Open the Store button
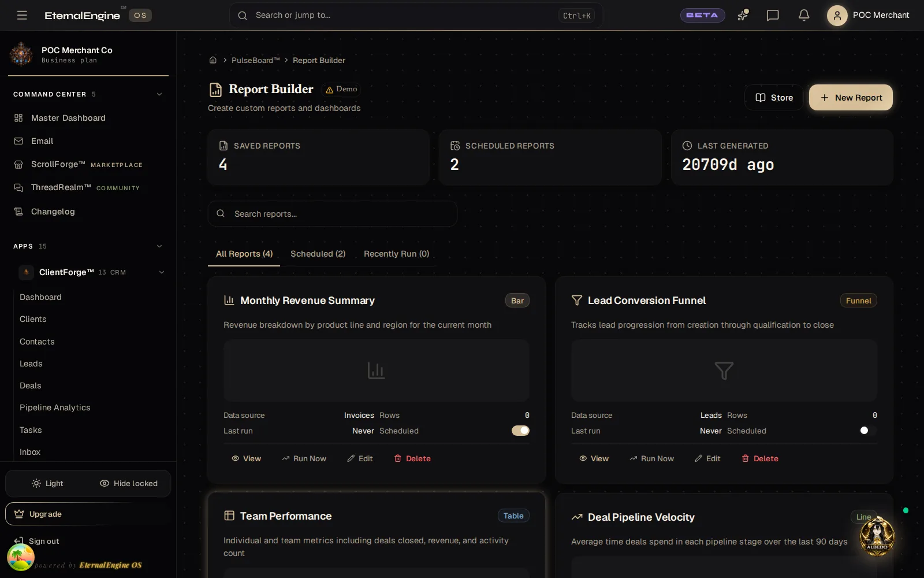 [774, 98]
